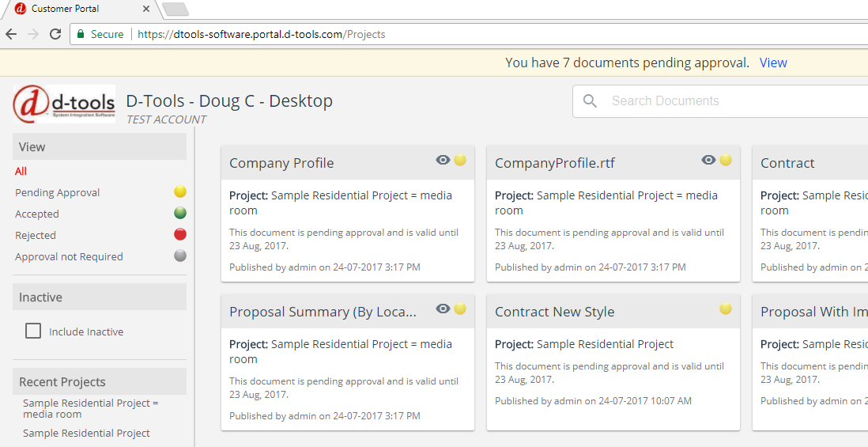
Task: Click green dot beside Accepted filter
Action: [180, 213]
